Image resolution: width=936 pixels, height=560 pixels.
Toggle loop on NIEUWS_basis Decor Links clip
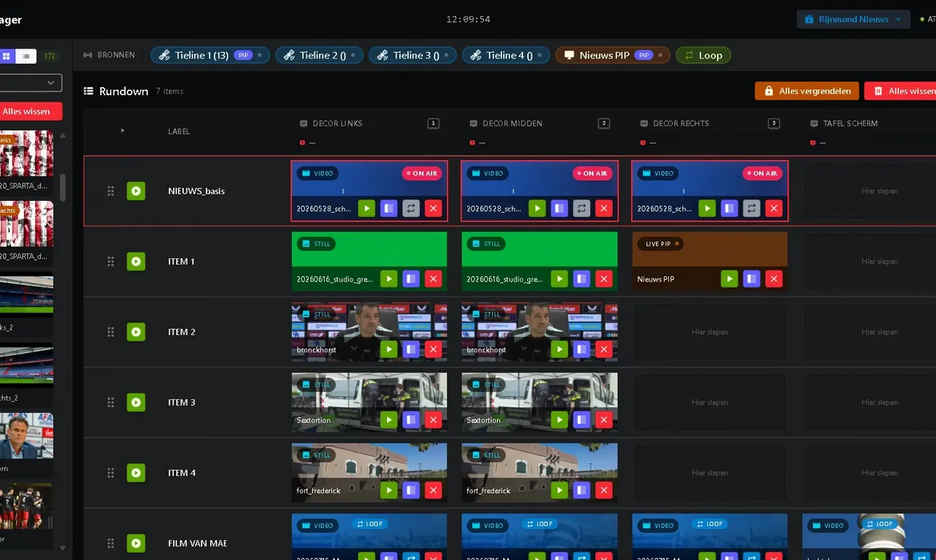coord(410,208)
